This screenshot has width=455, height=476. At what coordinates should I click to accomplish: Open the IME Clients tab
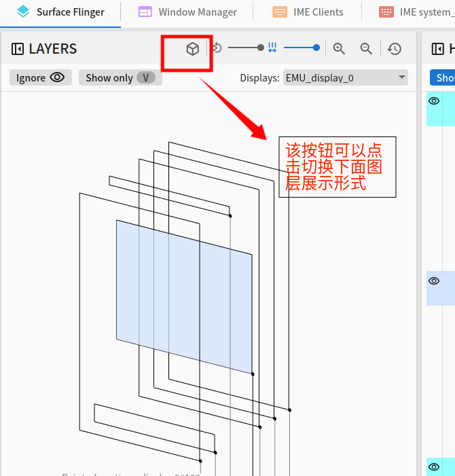308,12
